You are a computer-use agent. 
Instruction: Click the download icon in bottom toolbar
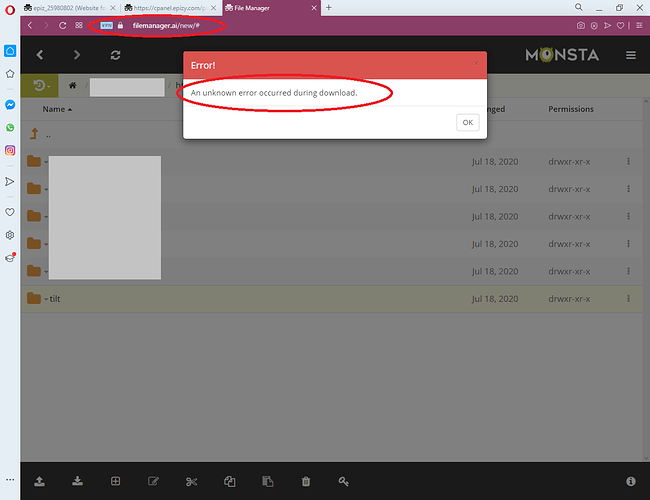coord(78,481)
